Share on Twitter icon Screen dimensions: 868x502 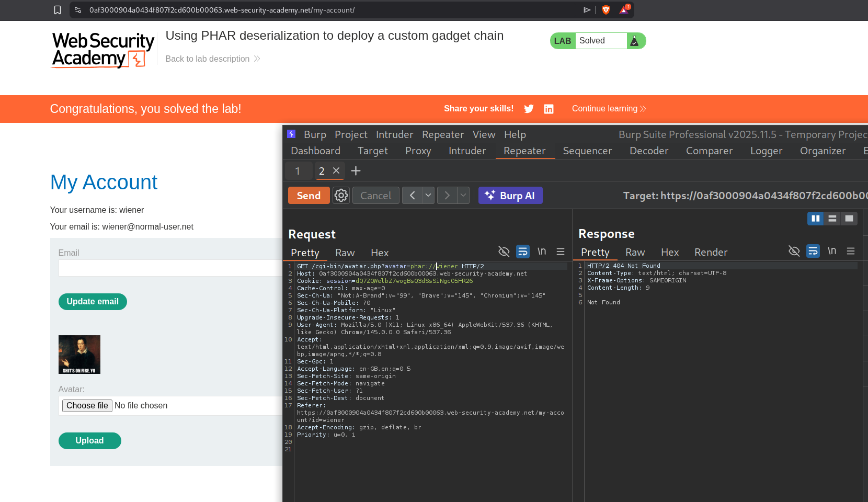click(x=529, y=109)
